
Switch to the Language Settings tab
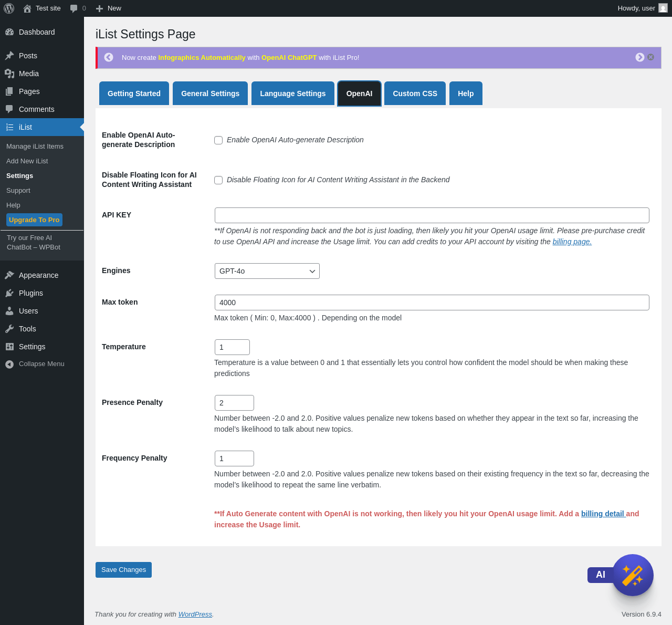click(x=293, y=93)
